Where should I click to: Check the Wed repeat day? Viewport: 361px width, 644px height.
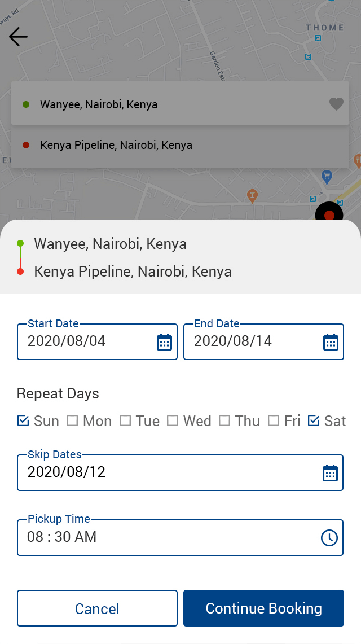[x=173, y=420]
